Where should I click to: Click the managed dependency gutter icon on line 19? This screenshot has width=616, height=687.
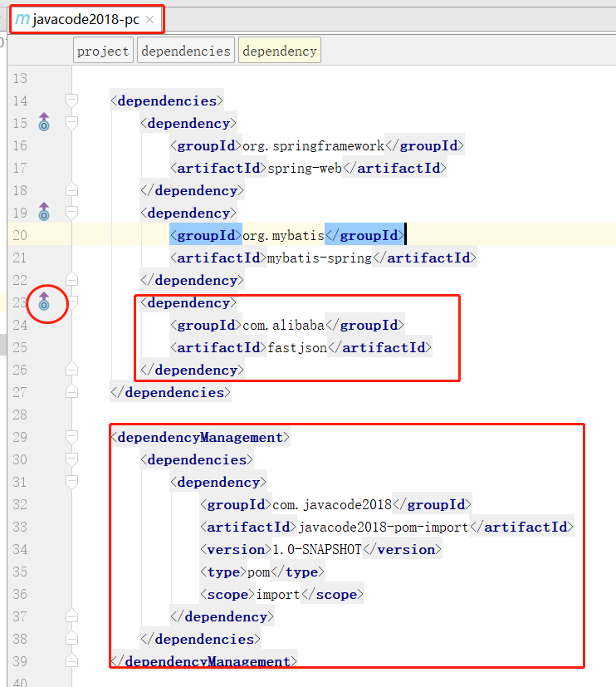coord(44,213)
